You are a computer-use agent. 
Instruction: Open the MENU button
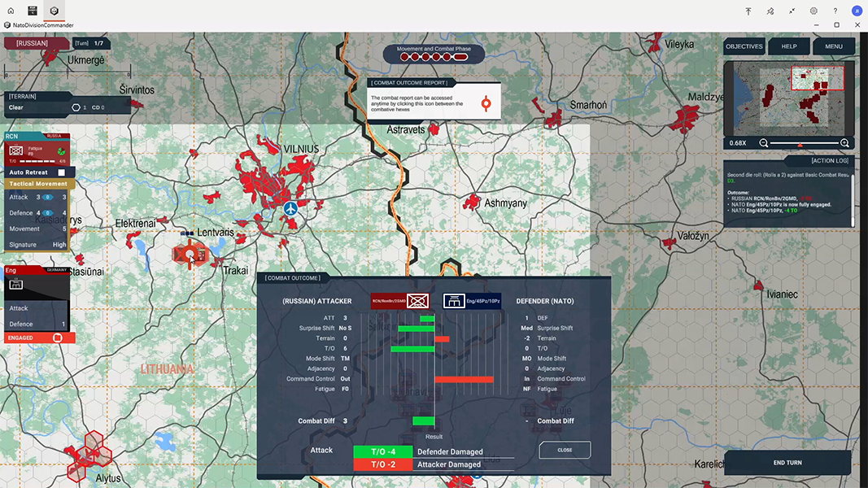tap(833, 46)
